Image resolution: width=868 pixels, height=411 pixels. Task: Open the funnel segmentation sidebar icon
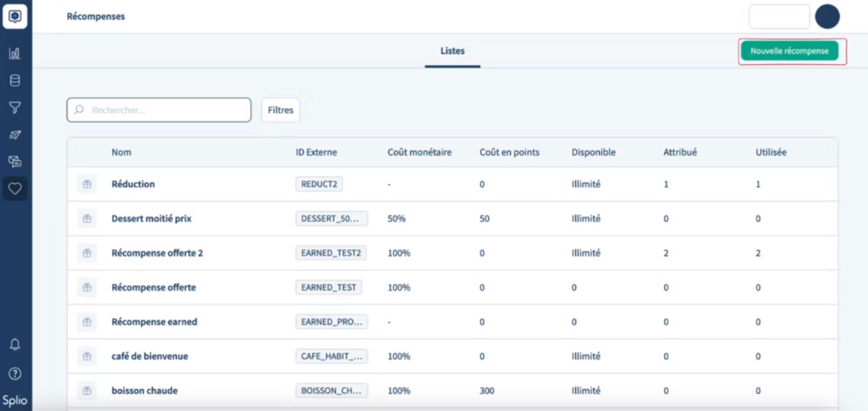(15, 107)
